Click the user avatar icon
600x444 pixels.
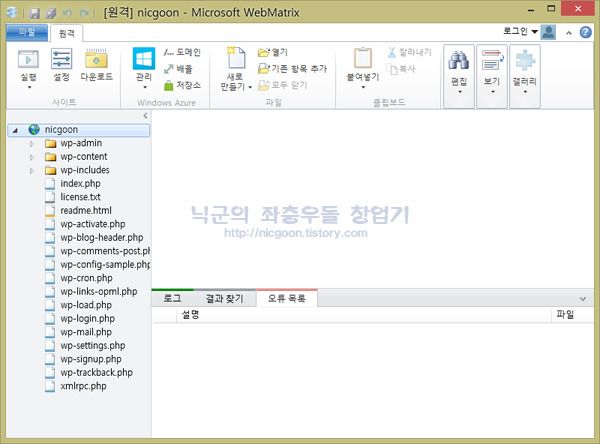(x=548, y=32)
